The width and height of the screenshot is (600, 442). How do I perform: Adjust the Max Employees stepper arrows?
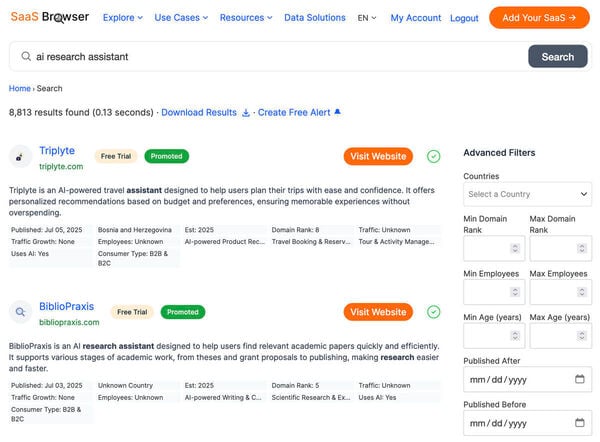coord(582,292)
